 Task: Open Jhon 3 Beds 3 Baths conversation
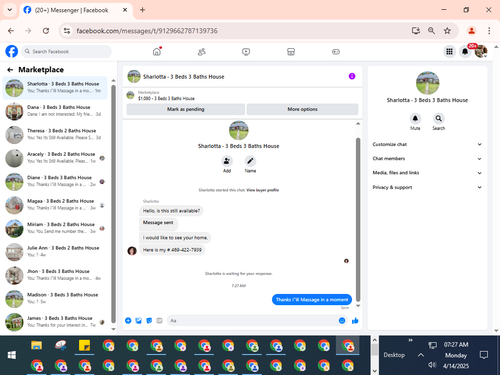(x=55, y=275)
